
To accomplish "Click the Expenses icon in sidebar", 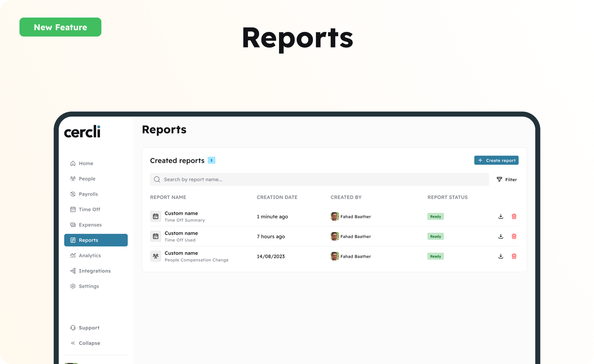I will [73, 225].
